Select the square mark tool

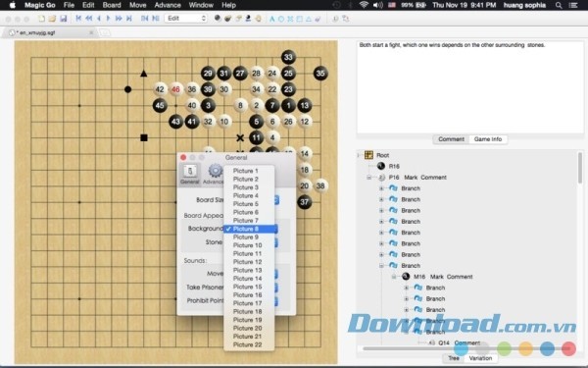click(299, 19)
